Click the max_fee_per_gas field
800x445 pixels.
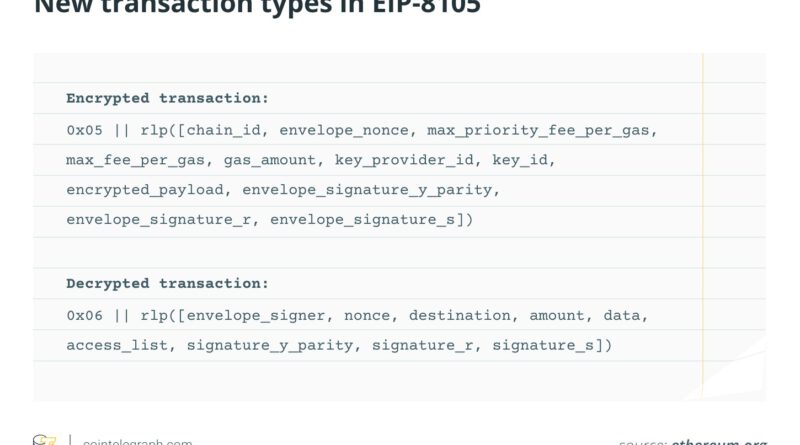(137, 159)
